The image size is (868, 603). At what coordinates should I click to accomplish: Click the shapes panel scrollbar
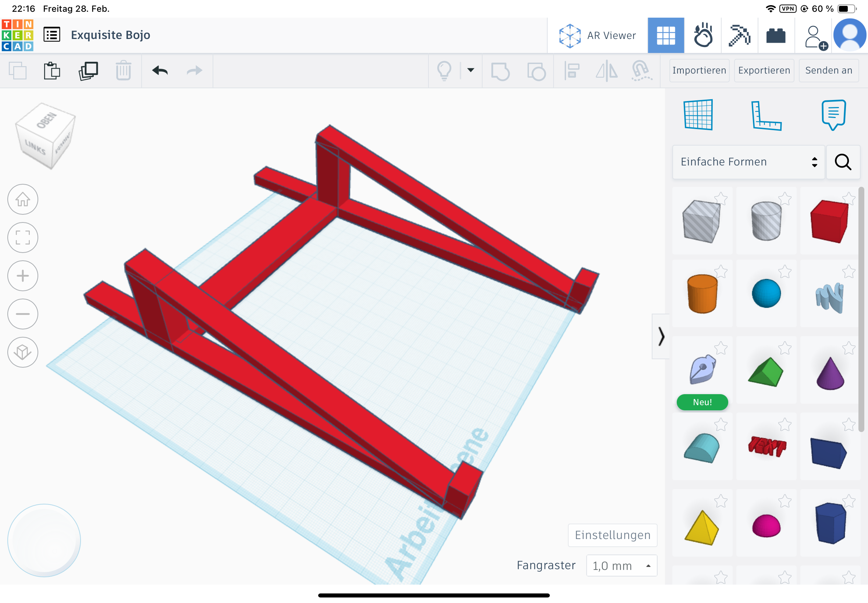point(861,309)
